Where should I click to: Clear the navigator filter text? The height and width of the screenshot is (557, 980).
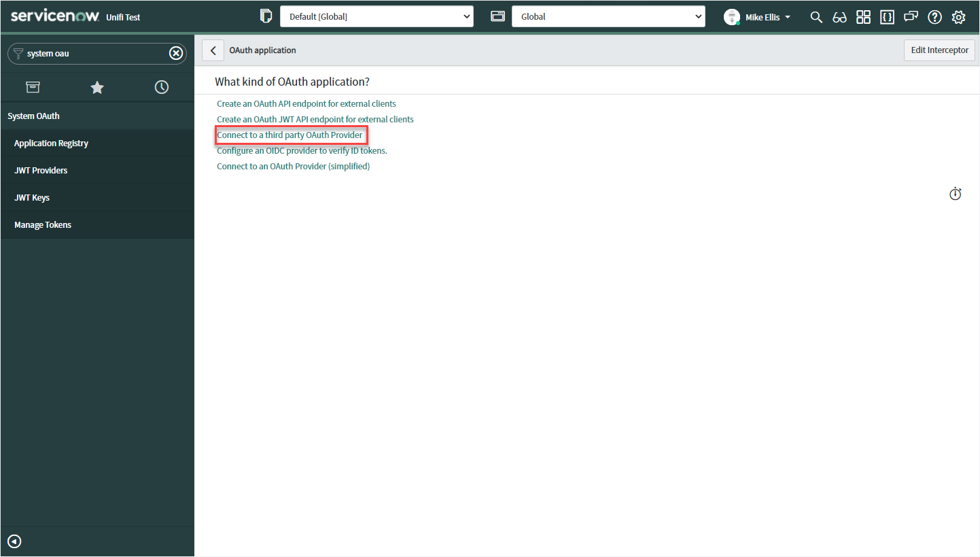point(176,53)
